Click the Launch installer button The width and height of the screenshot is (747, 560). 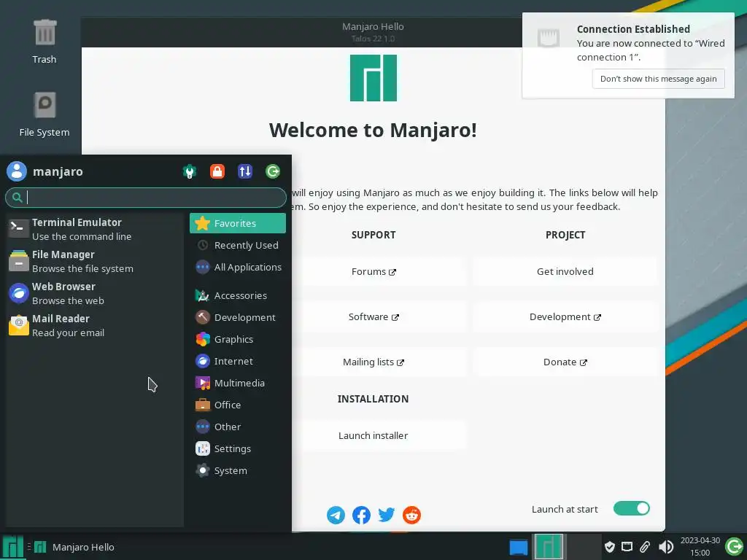click(373, 435)
